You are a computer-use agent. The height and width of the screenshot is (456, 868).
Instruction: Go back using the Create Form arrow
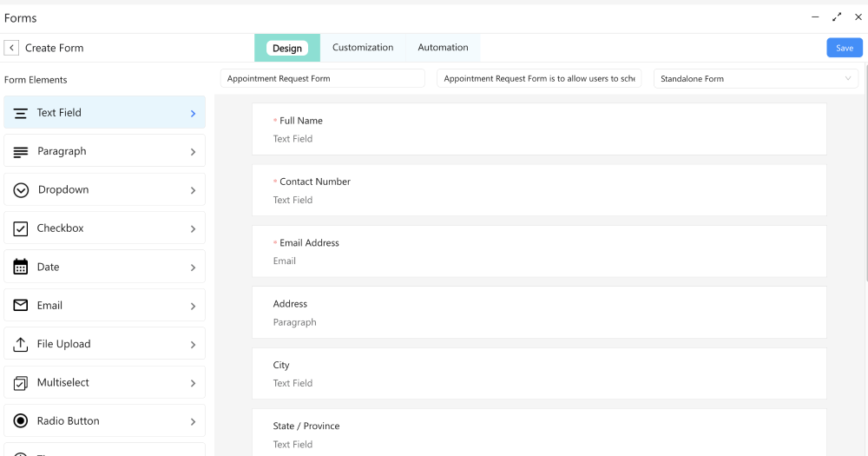[x=11, y=48]
